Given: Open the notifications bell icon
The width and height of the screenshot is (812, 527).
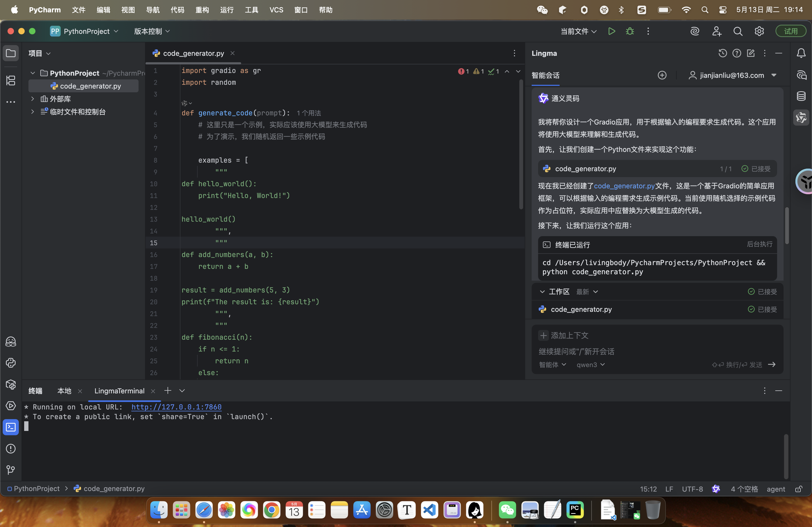Looking at the screenshot, I should 801,53.
